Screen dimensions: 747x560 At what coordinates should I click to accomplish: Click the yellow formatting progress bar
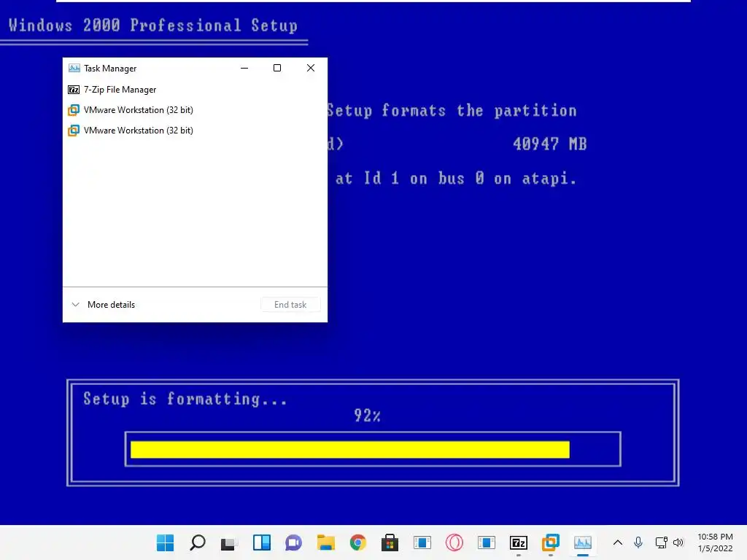[349, 449]
